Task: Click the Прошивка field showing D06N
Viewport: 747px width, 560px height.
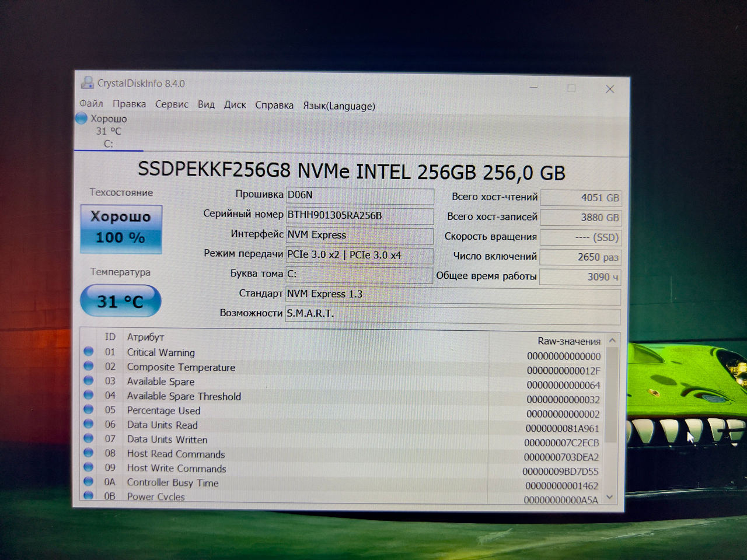Action: coord(359,195)
